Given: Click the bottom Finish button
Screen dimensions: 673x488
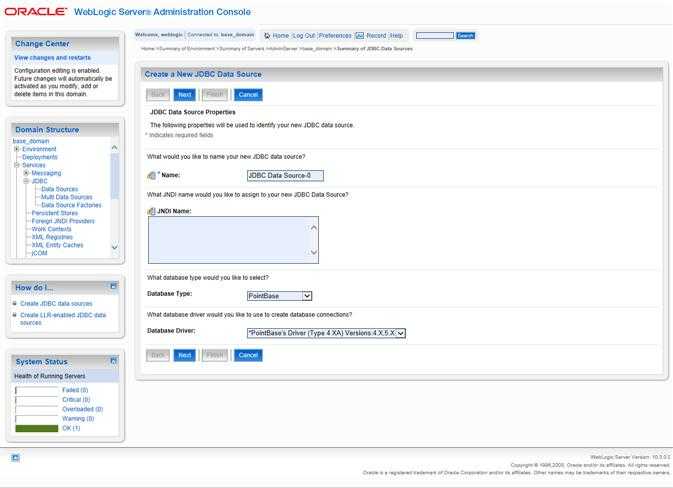Looking at the screenshot, I should click(215, 355).
